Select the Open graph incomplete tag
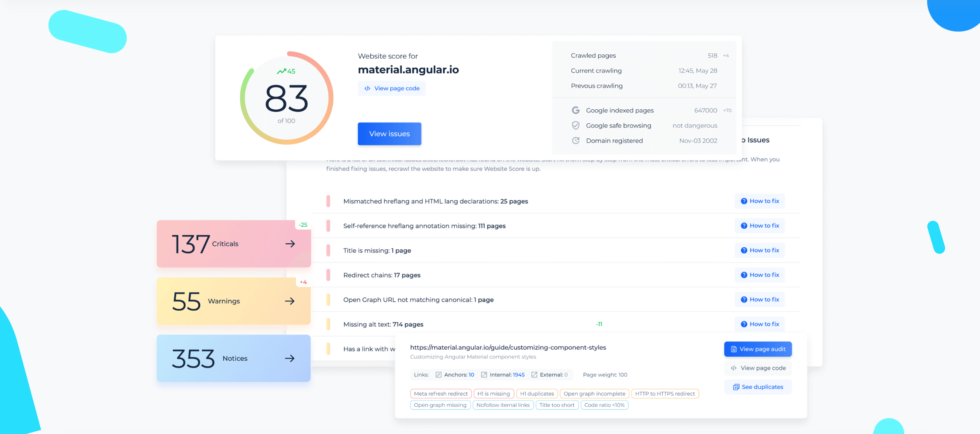This screenshot has width=980, height=434. tap(594, 394)
